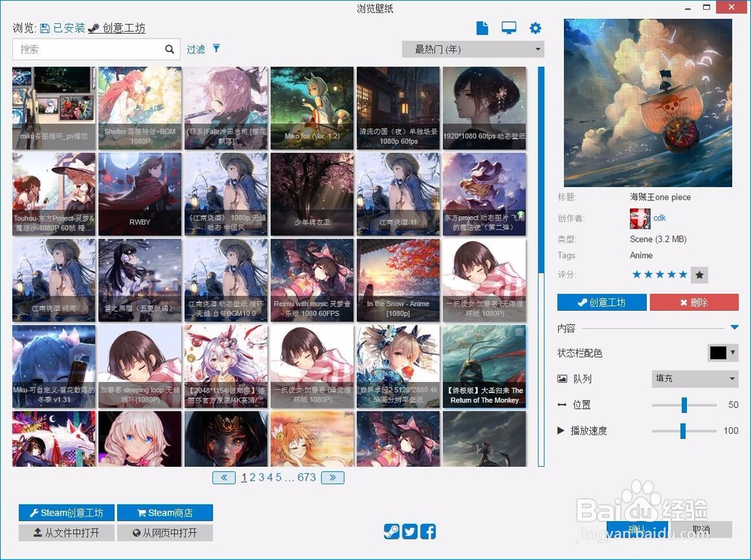Image resolution: width=751 pixels, height=560 pixels.
Task: Click 从网页中打开 button
Action: [164, 533]
